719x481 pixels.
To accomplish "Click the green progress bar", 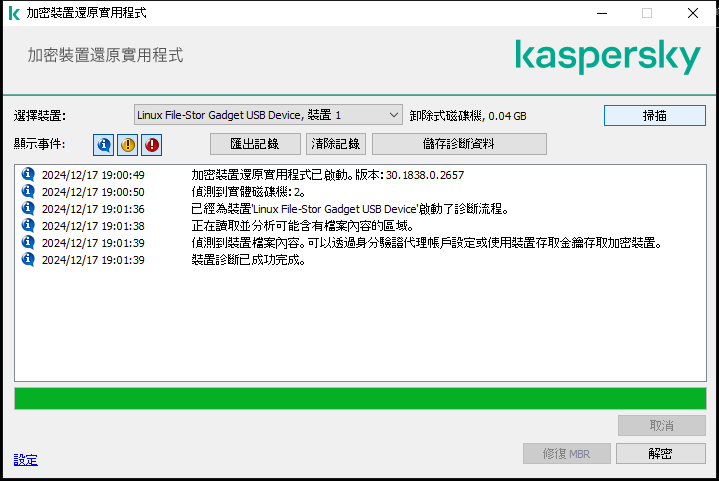I will coord(360,398).
